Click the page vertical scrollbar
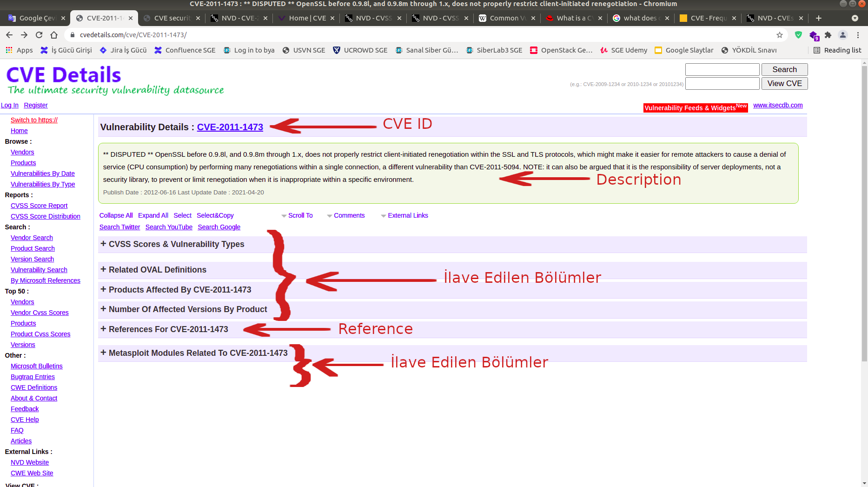868x487 pixels. pos(864,214)
